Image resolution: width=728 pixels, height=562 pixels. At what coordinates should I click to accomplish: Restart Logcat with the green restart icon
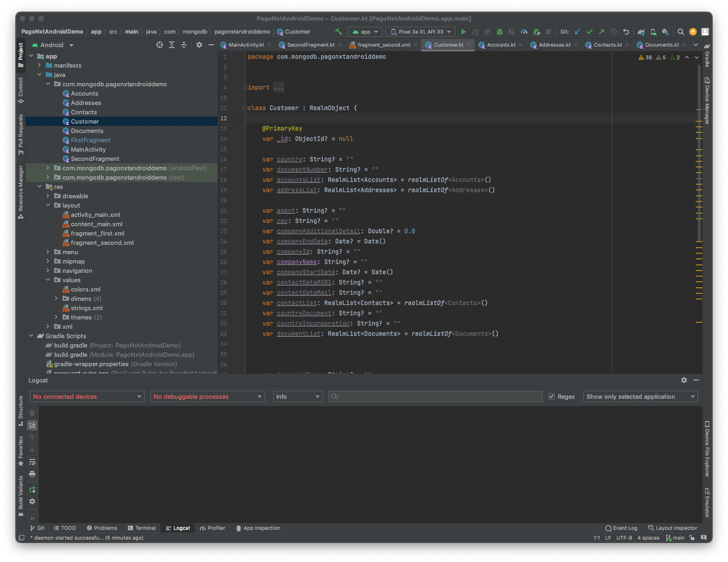(32, 489)
